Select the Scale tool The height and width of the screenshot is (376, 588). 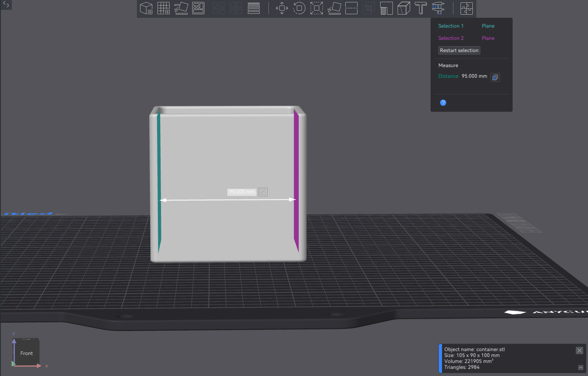[316, 8]
